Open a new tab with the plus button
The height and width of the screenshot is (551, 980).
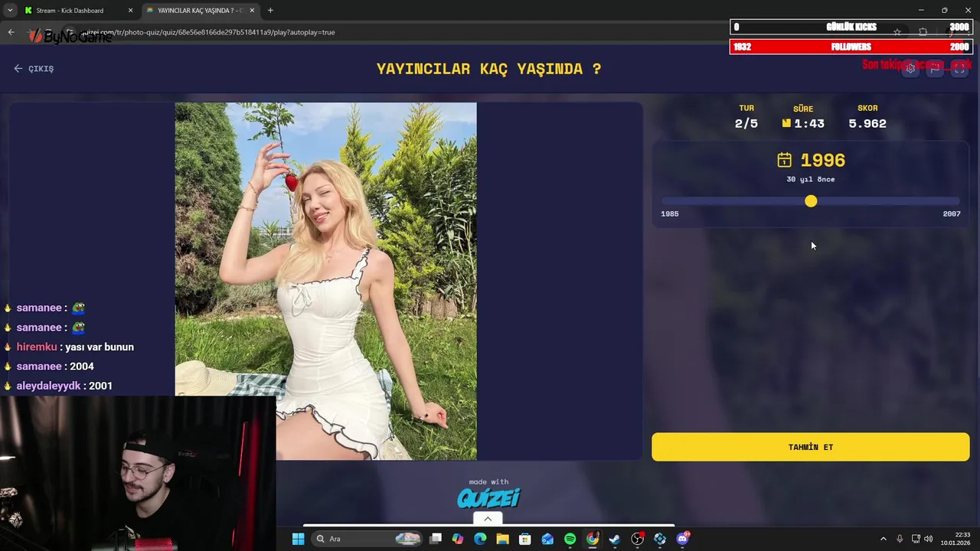pyautogui.click(x=270, y=11)
